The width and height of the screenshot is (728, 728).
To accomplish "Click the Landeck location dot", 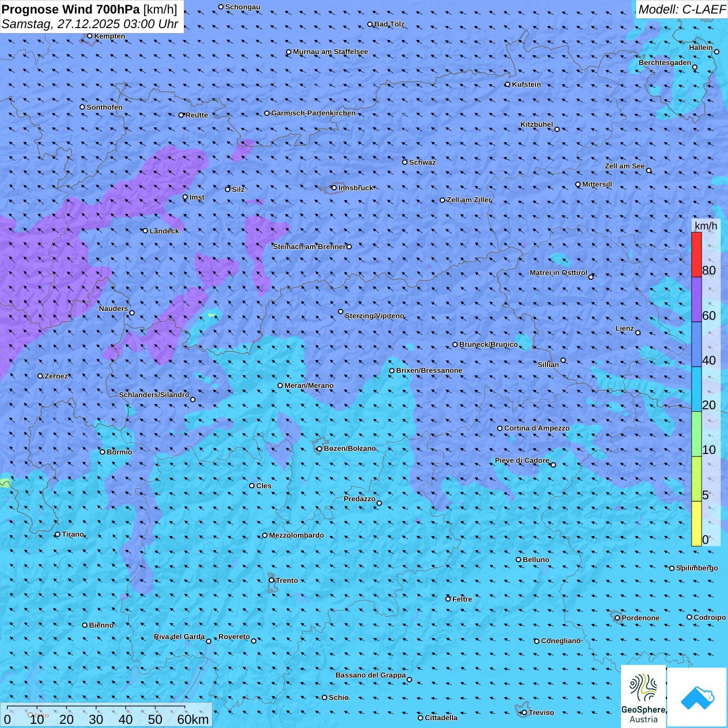I will 145,231.
